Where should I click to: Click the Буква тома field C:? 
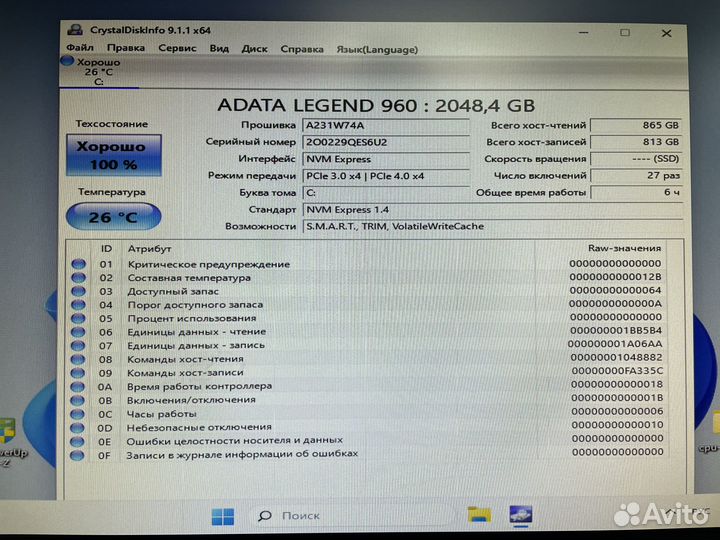click(386, 193)
